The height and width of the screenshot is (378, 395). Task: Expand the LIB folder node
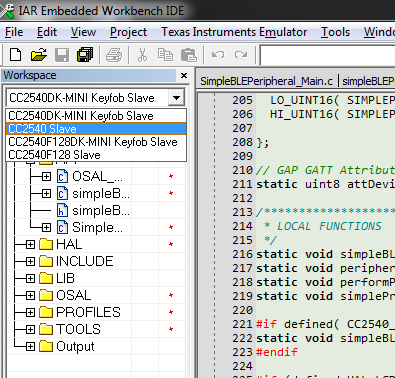[x=30, y=279]
